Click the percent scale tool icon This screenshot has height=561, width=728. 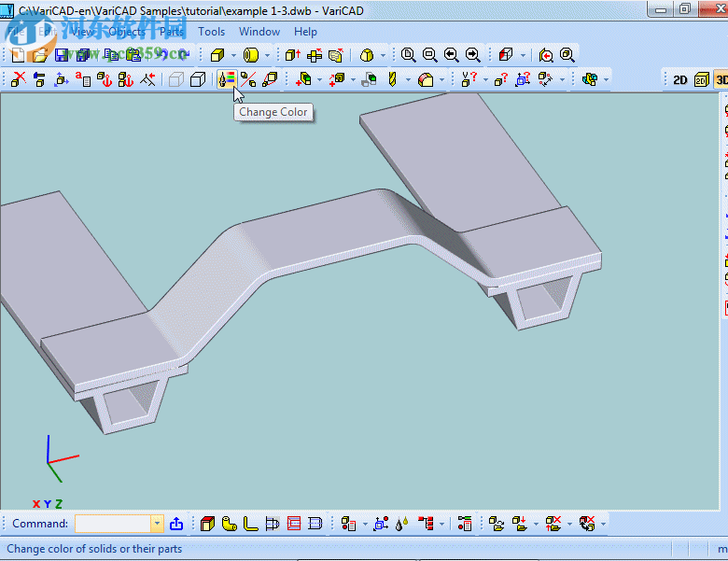click(247, 79)
